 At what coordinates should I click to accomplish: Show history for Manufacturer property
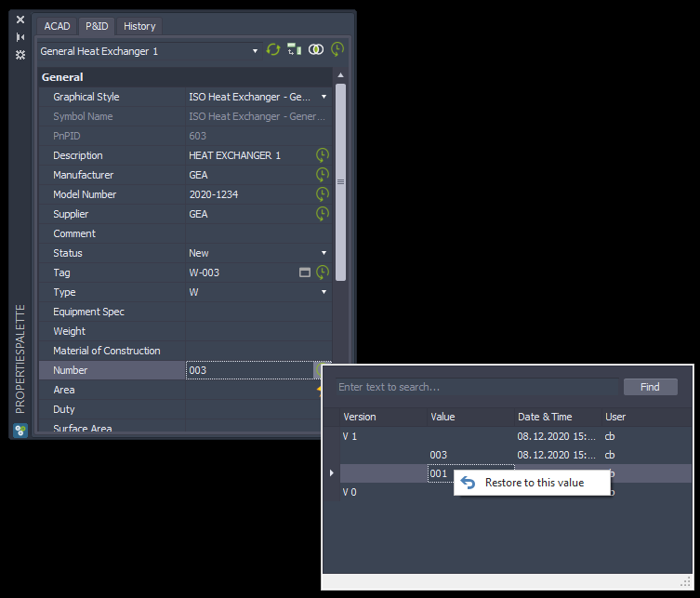323,175
